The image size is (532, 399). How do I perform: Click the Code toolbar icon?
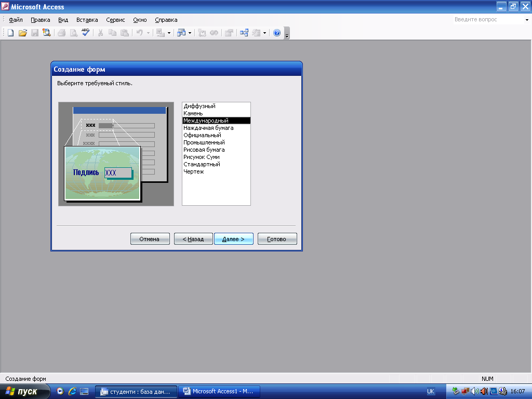(202, 33)
